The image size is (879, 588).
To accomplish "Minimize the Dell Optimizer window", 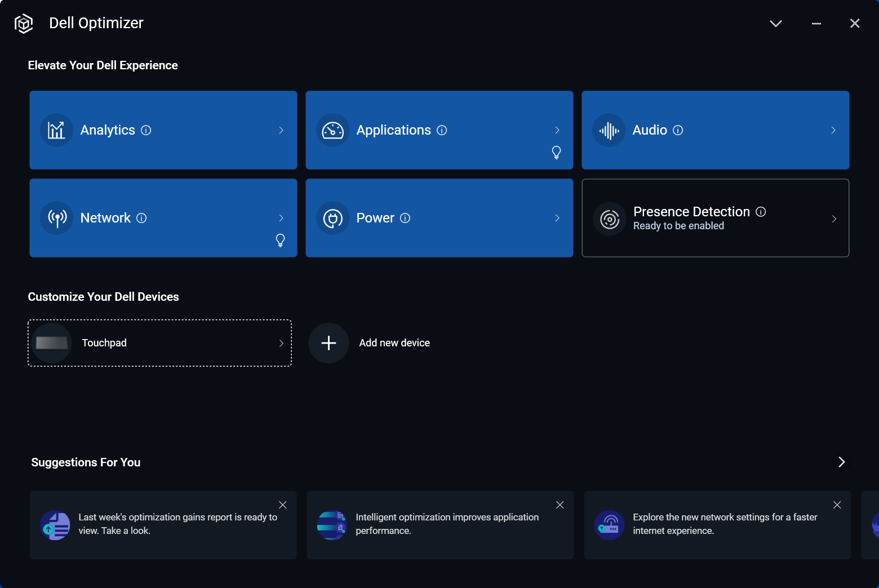I will [816, 23].
